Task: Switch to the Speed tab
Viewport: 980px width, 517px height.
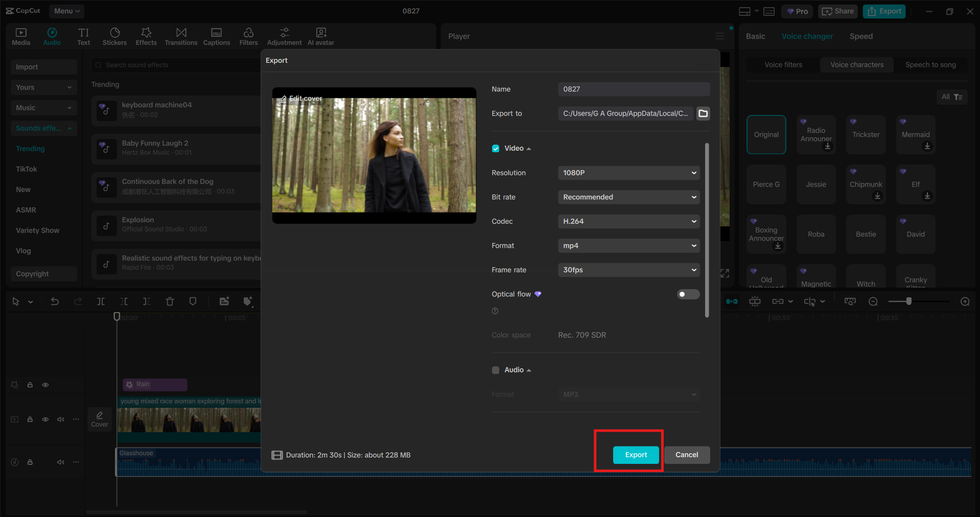Action: [x=861, y=36]
